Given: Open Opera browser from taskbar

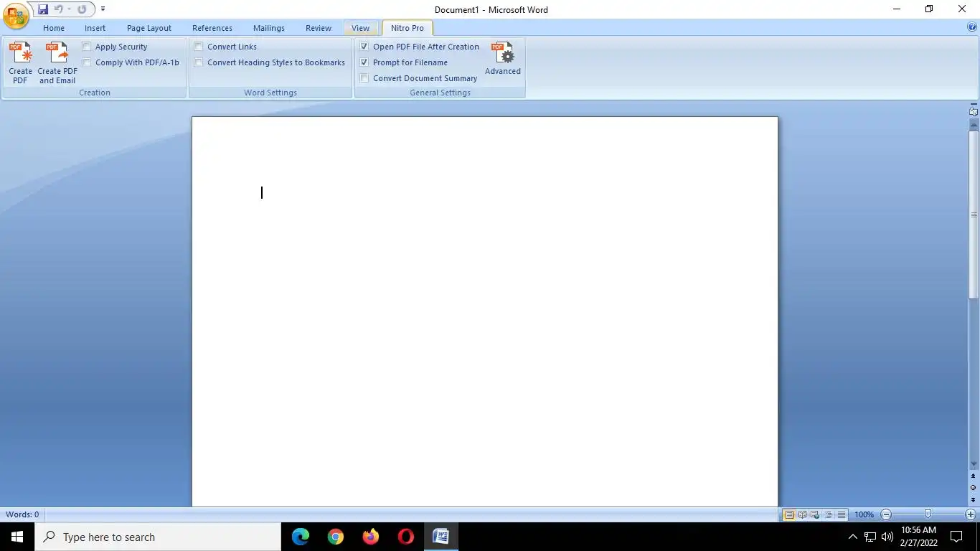Looking at the screenshot, I should [x=406, y=537].
